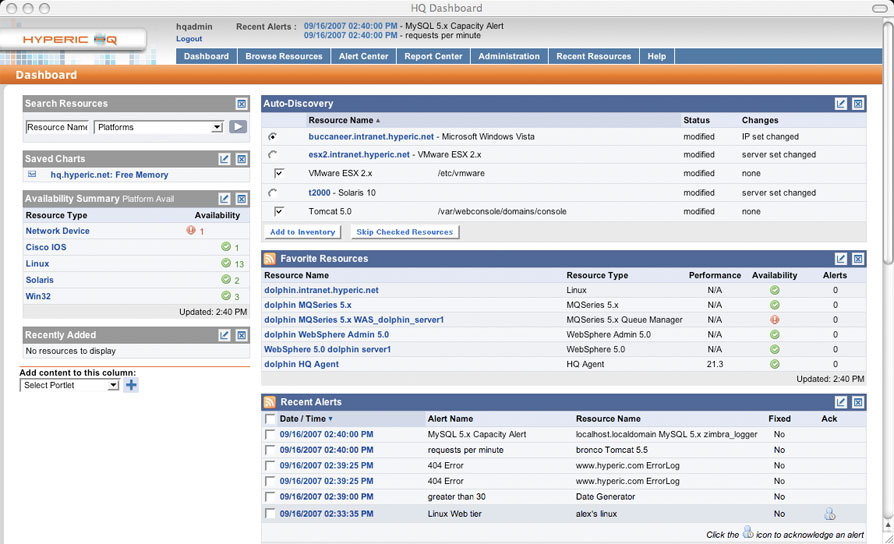Open the WebSphere 5.0 dolphin server1 link

(x=327, y=350)
